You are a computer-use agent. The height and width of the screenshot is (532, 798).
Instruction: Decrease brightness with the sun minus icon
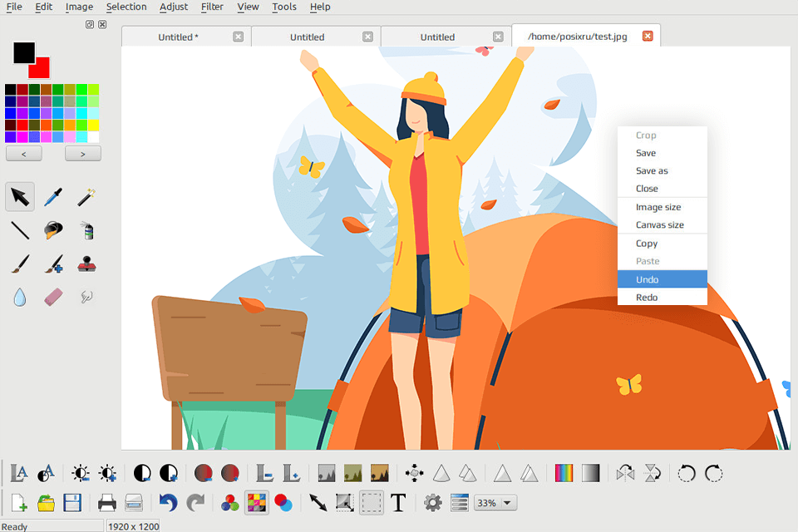tap(81, 474)
